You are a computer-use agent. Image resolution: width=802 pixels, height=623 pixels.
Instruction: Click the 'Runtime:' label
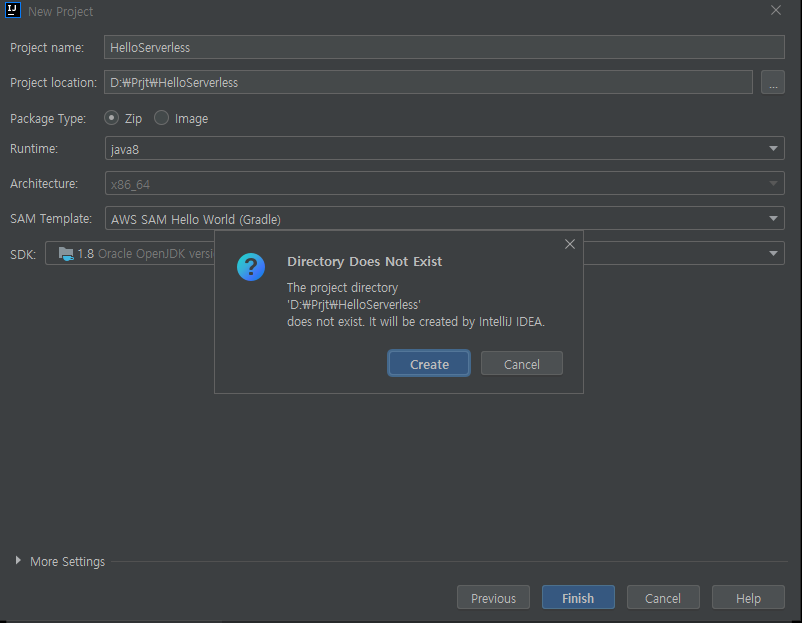[34, 149]
